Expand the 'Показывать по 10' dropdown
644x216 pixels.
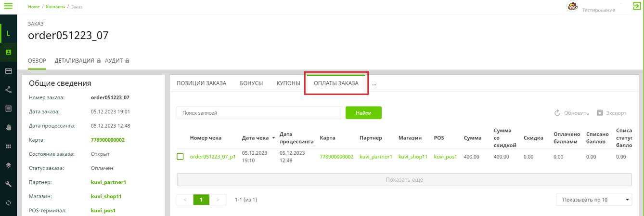point(594,200)
